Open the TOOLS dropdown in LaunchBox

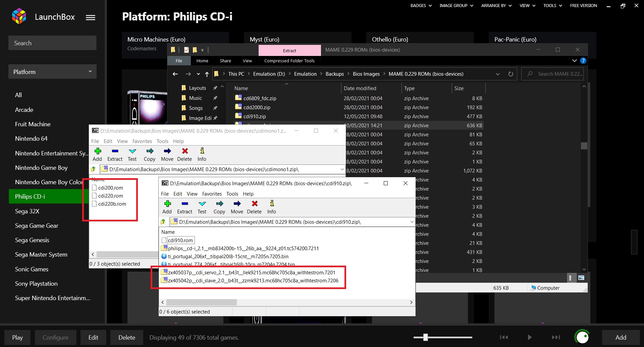552,5
